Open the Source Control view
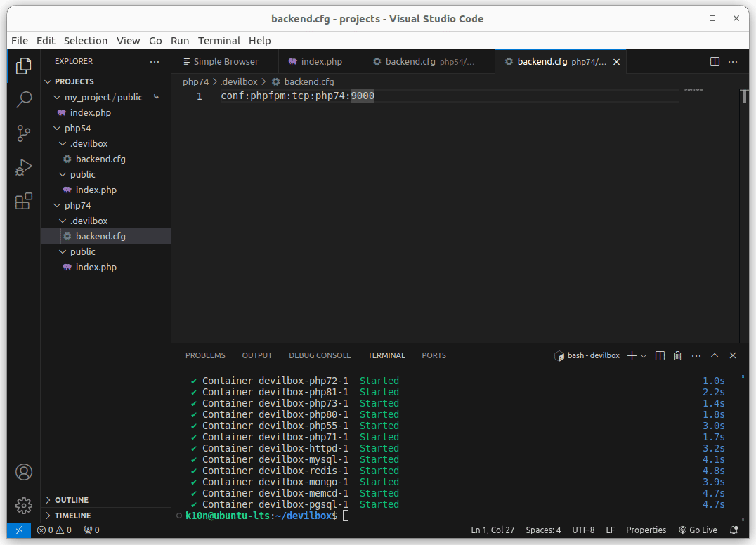 (x=24, y=133)
